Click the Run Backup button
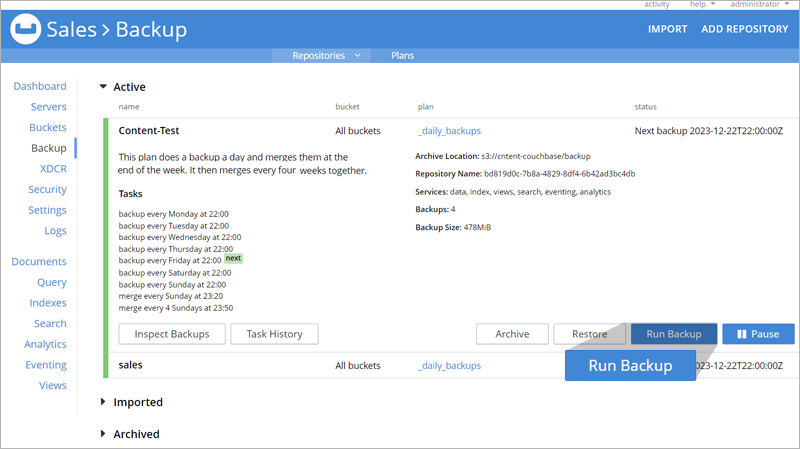Screen dimensions: 800x449 pyautogui.click(x=674, y=334)
